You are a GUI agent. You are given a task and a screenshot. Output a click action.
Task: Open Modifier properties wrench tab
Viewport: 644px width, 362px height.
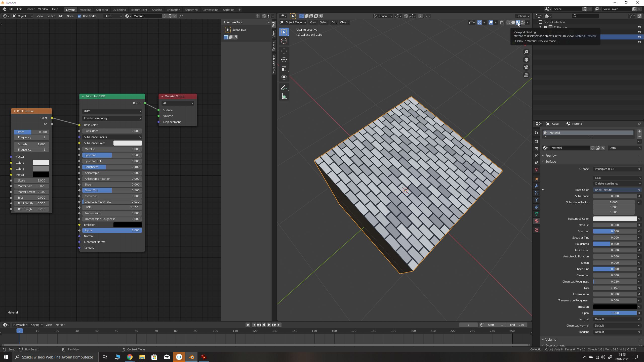[x=537, y=186]
